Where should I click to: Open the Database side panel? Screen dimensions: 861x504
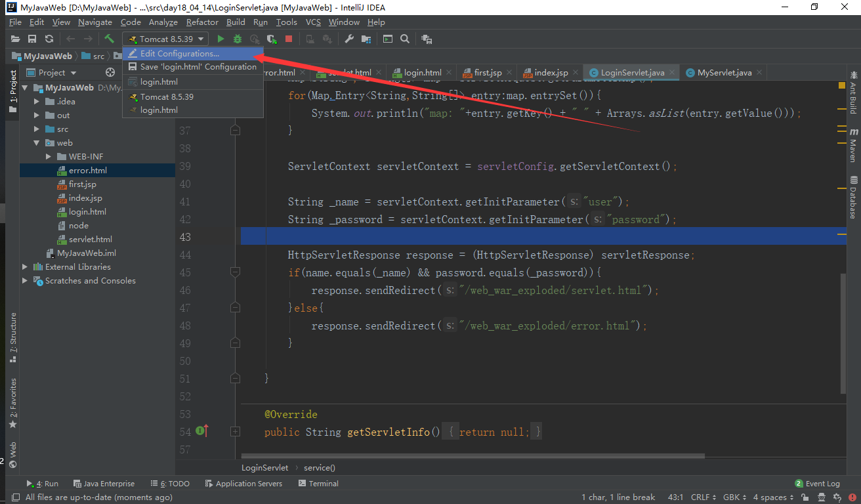853,198
